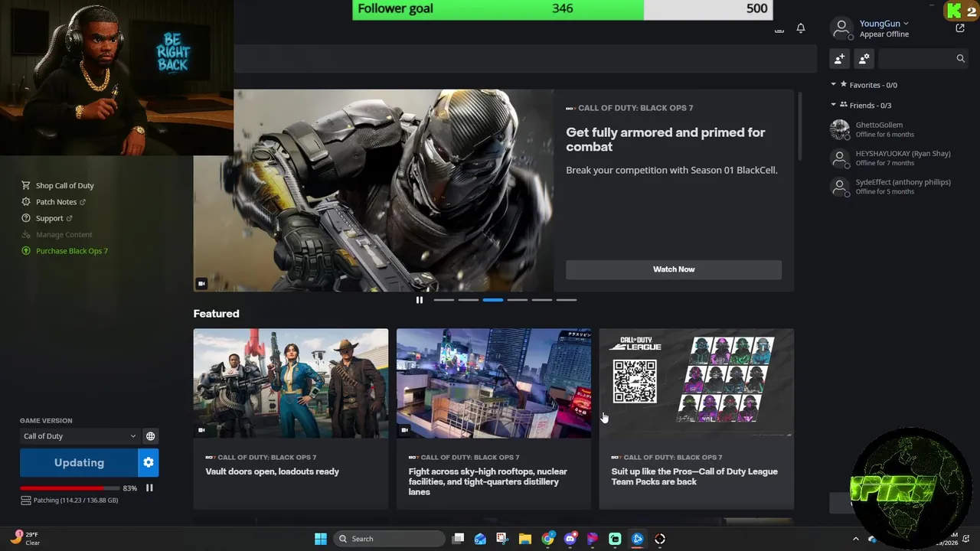980x551 pixels.
Task: Show hidden system tray icons
Action: [x=856, y=539]
